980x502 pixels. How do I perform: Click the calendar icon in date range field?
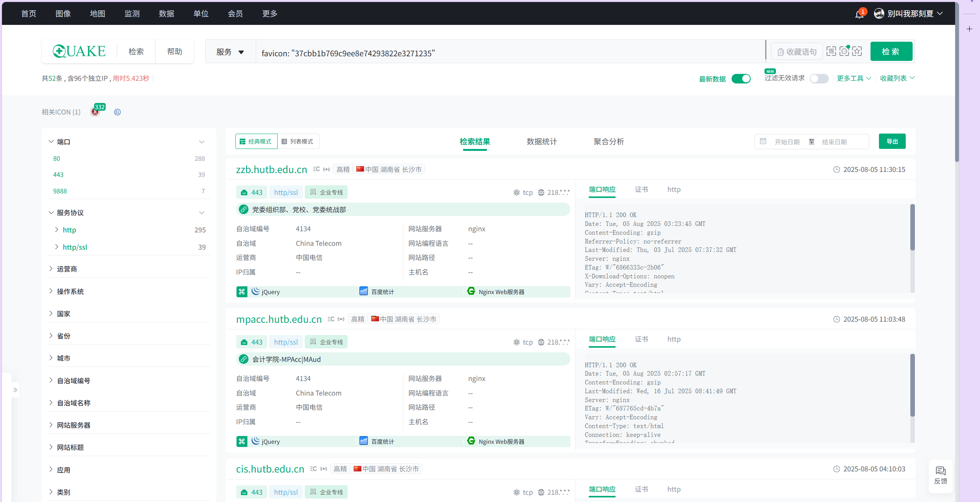coord(763,141)
